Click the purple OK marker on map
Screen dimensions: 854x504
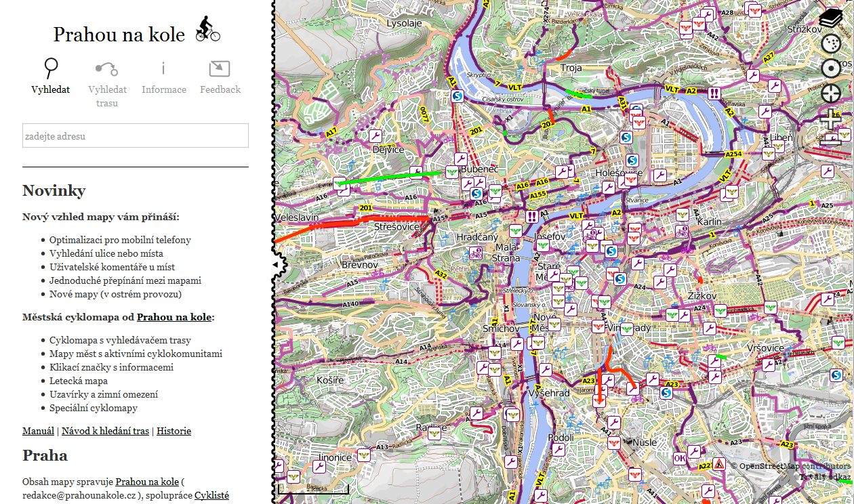(x=680, y=458)
